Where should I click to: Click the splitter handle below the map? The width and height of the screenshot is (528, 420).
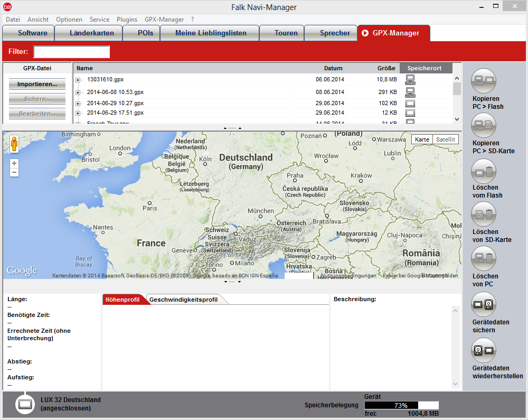(x=232, y=282)
